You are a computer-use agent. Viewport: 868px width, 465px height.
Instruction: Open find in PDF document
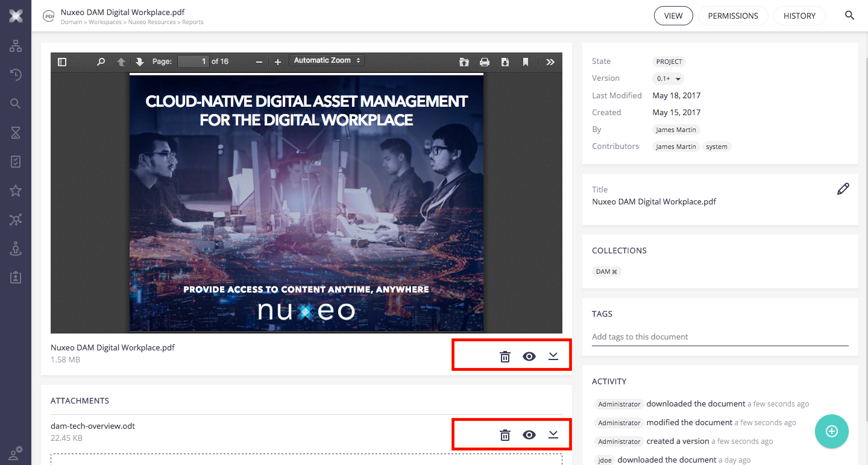click(101, 62)
